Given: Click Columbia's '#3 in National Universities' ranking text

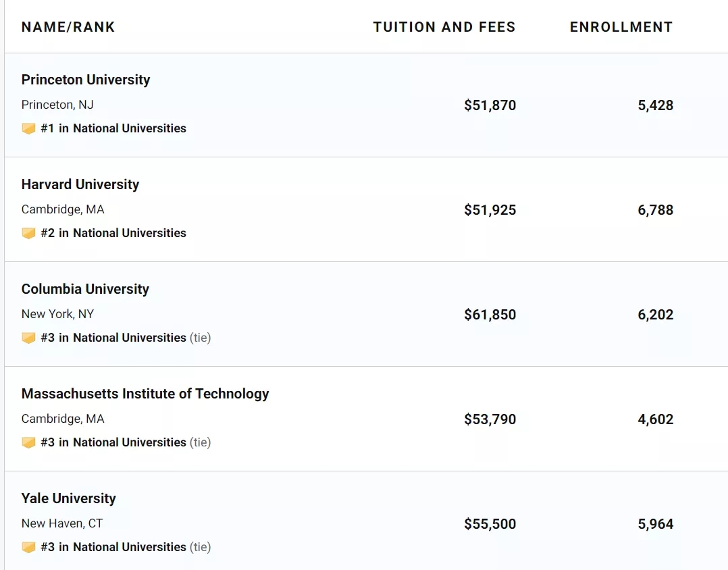Looking at the screenshot, I should (113, 338).
